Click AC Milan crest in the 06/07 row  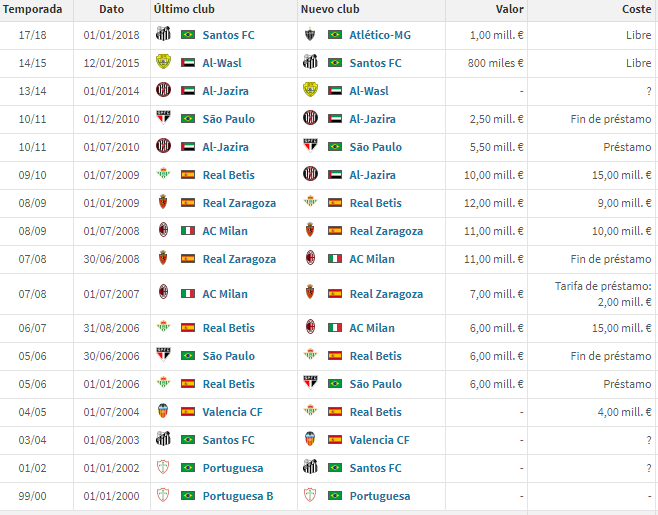point(310,328)
